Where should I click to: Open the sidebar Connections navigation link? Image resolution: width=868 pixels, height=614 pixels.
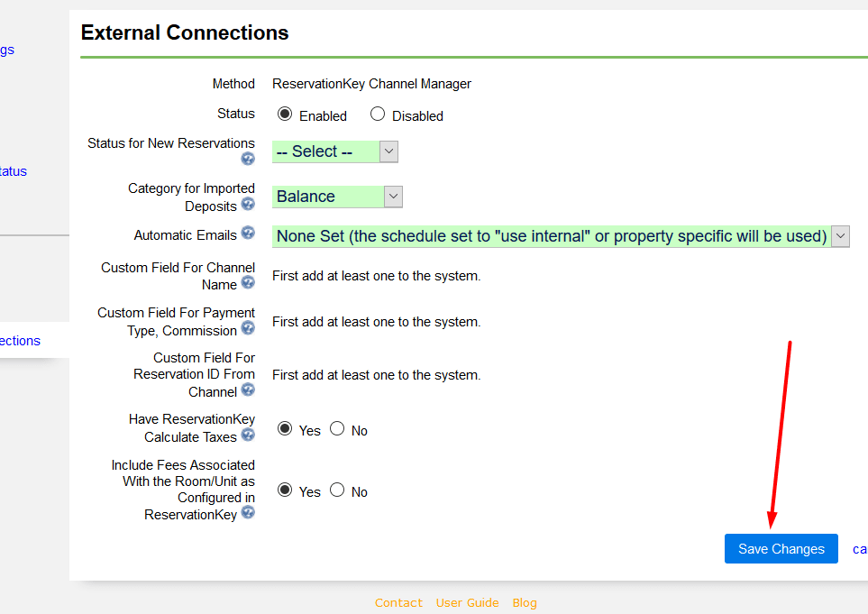click(18, 340)
